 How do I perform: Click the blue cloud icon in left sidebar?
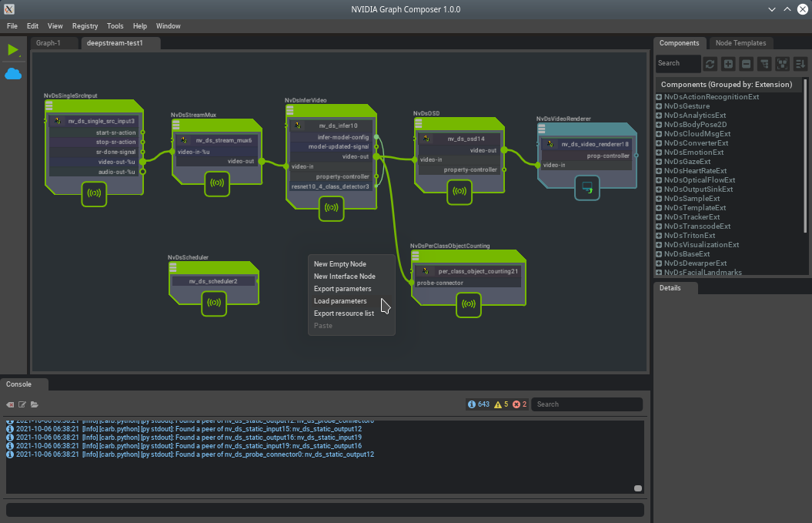13,74
